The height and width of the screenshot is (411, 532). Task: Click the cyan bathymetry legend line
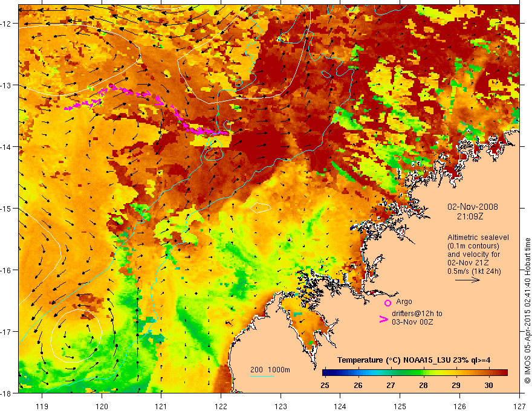262,376
